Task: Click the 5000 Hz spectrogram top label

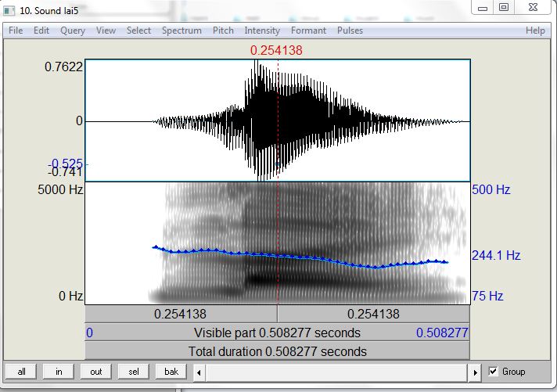Action: pos(60,189)
